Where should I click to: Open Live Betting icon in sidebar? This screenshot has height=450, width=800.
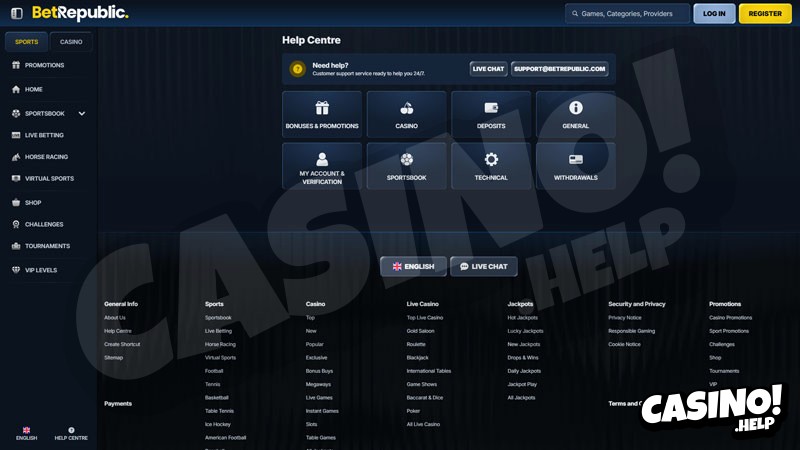coord(16,135)
